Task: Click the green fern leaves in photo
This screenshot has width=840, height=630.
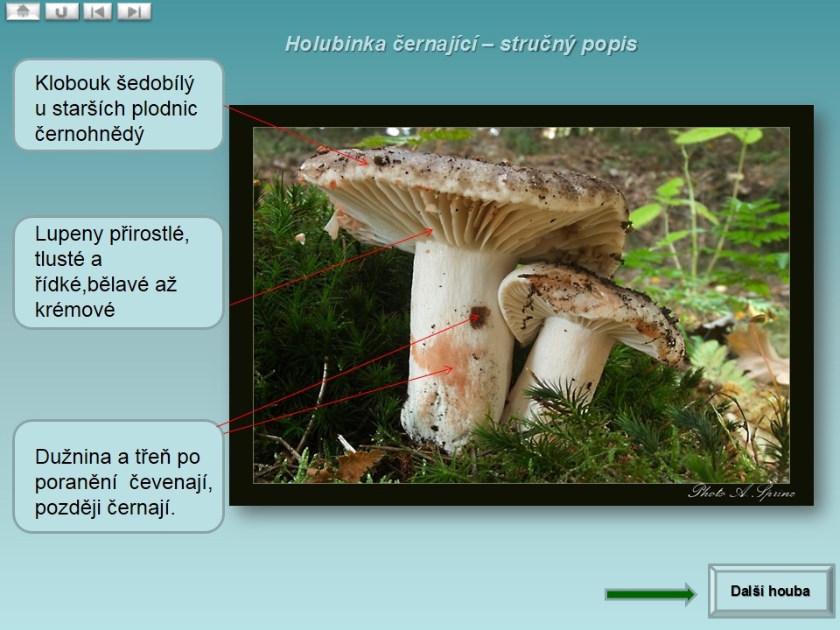Action: [700, 201]
